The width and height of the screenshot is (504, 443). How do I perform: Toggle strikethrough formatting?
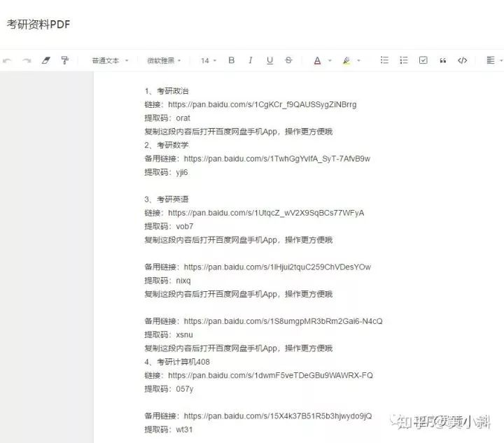[288, 60]
